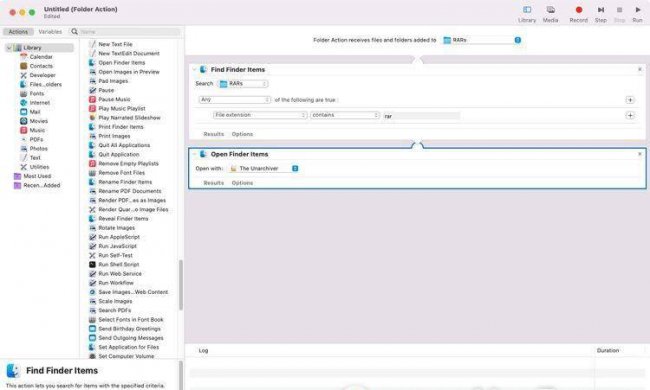Show Options of Find Finder Items
The height and width of the screenshot is (390, 650).
[x=242, y=134]
